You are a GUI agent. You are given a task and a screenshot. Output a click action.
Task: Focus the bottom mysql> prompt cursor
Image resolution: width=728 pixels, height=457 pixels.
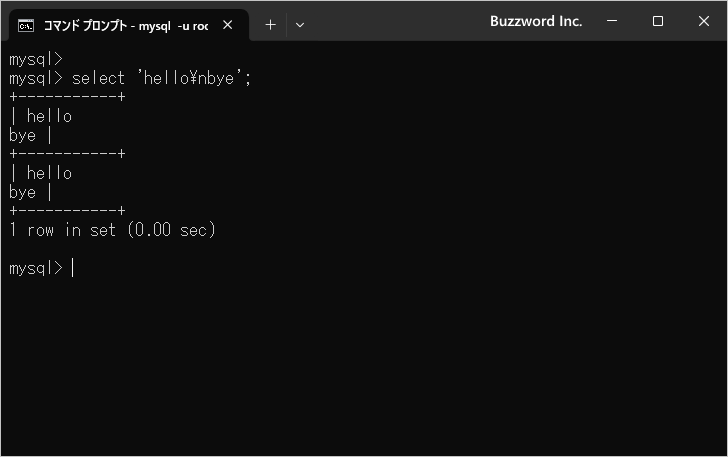[x=72, y=268]
